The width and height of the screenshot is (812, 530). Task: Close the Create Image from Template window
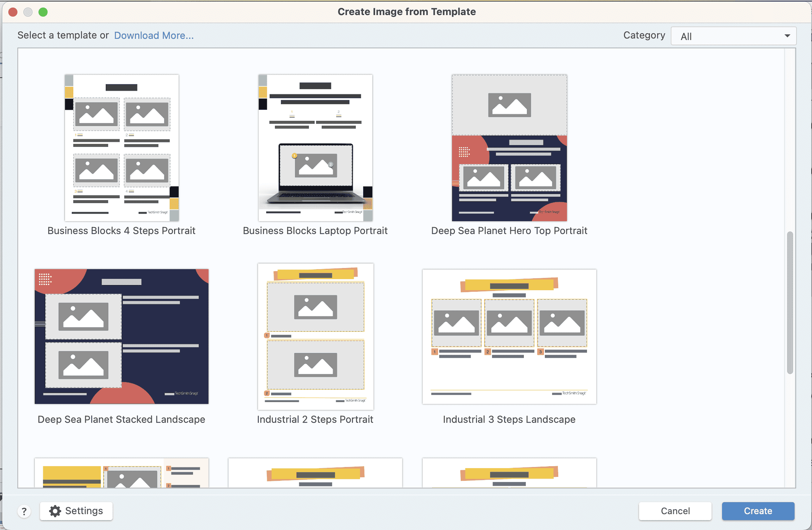click(13, 12)
